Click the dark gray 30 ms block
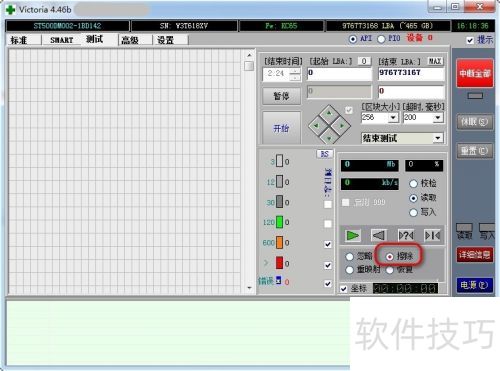This screenshot has height=371, width=500. [x=279, y=202]
